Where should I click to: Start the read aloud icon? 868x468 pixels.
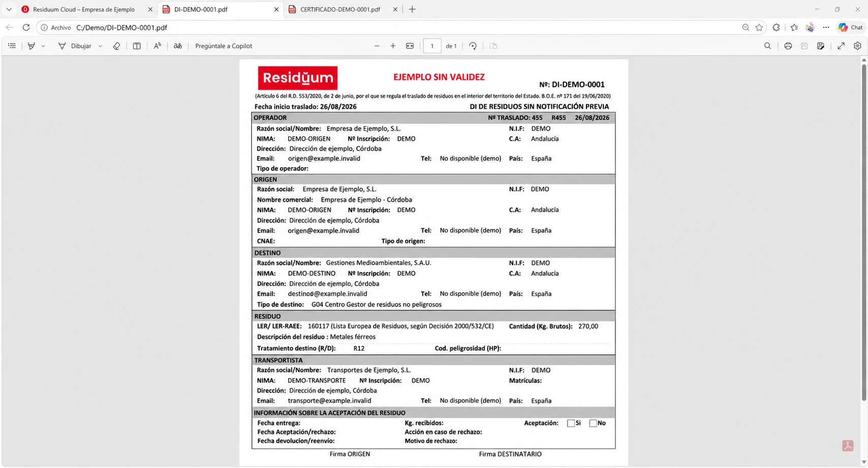tap(157, 46)
